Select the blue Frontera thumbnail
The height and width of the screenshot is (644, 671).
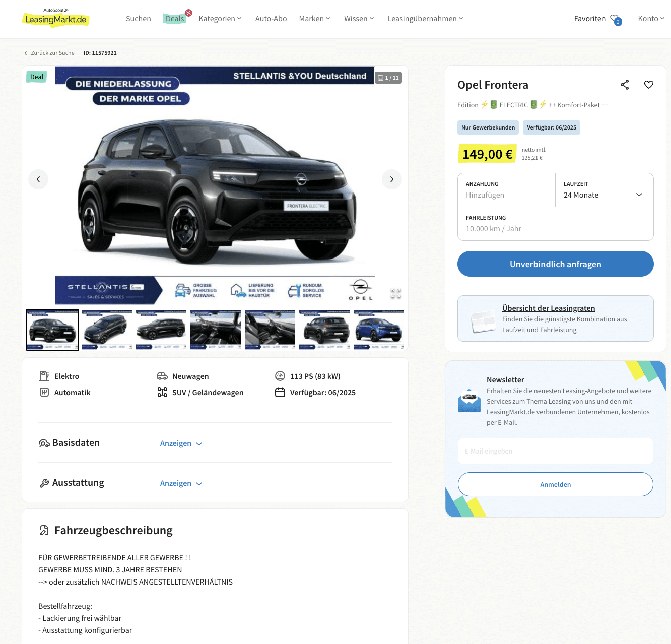click(379, 330)
